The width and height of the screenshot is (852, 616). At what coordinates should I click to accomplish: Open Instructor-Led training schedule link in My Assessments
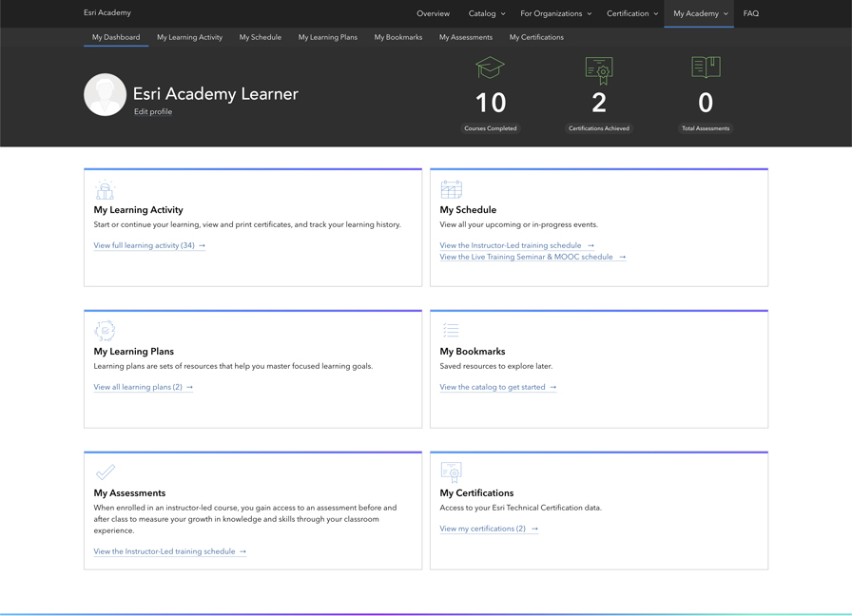pyautogui.click(x=170, y=551)
